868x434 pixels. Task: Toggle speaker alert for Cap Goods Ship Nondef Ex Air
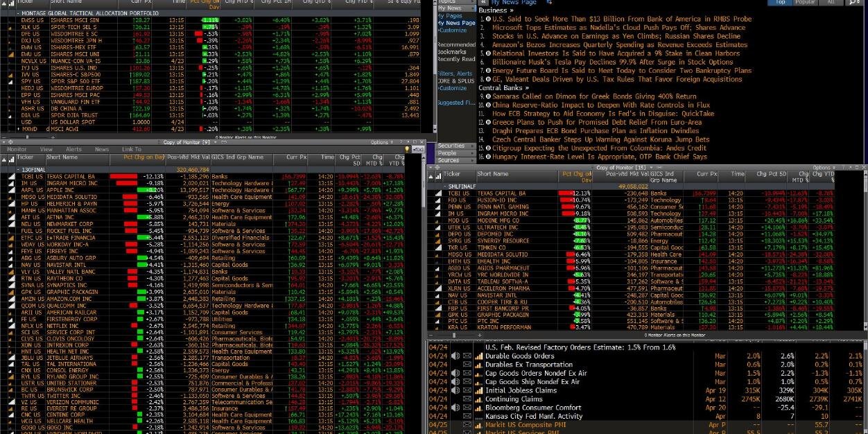click(x=455, y=381)
